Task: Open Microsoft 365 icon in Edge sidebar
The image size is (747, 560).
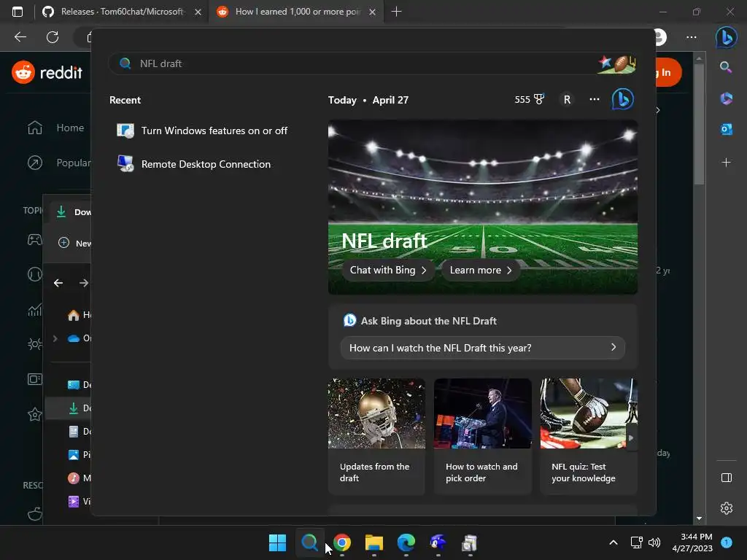Action: [x=726, y=98]
